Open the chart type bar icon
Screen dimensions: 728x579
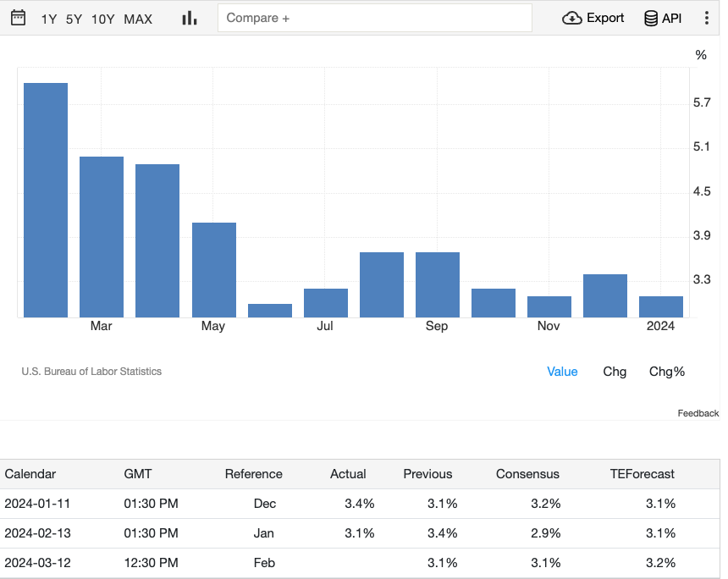(190, 18)
